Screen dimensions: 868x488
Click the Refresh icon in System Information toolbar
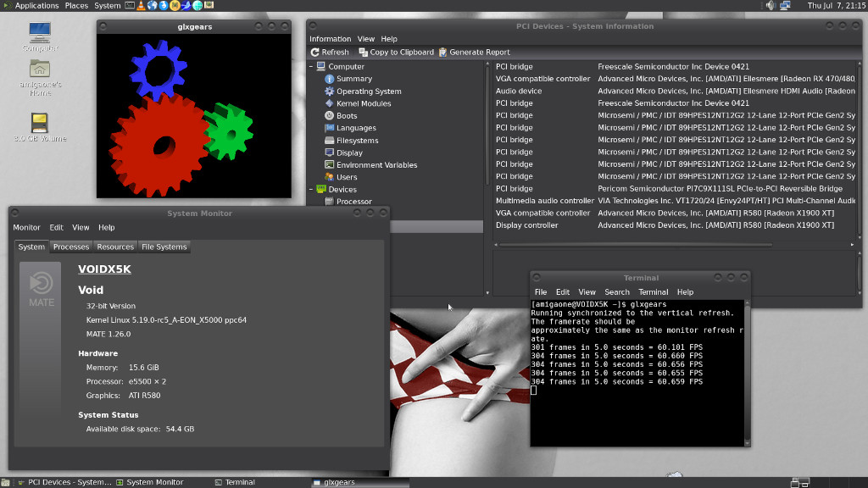[315, 52]
